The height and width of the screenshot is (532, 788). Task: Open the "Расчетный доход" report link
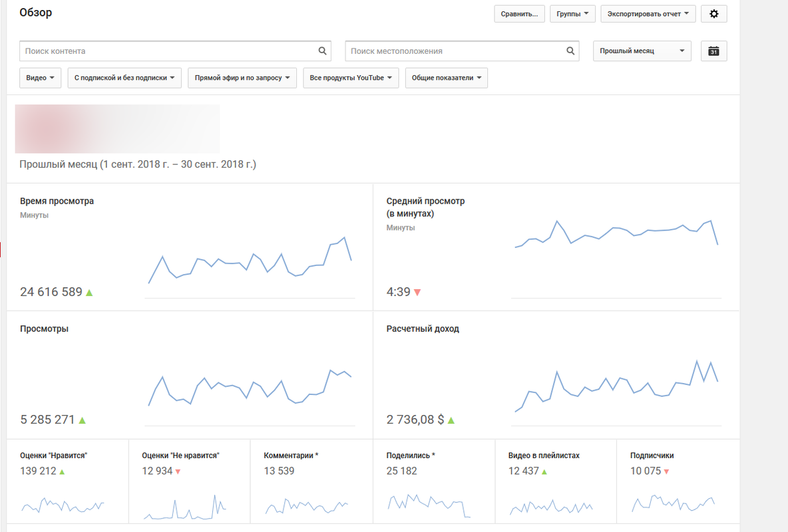point(423,329)
